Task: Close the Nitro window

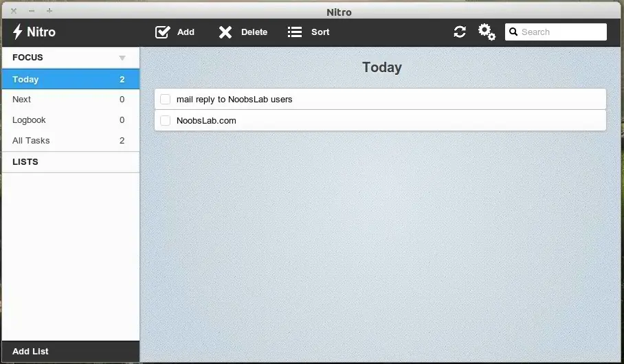Action: coord(14,11)
